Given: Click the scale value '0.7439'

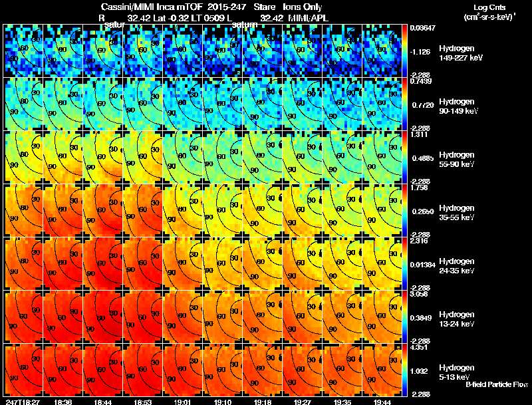Looking at the screenshot, I should pos(421,81).
